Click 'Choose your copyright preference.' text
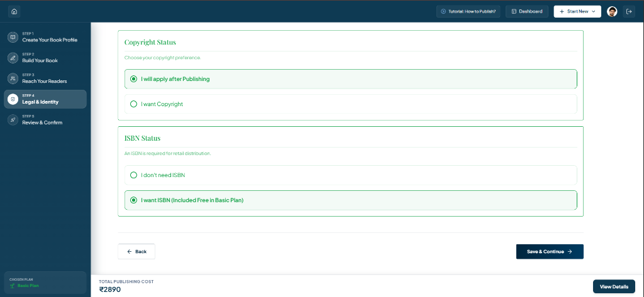Screen dimensions: 644x297 (163, 58)
